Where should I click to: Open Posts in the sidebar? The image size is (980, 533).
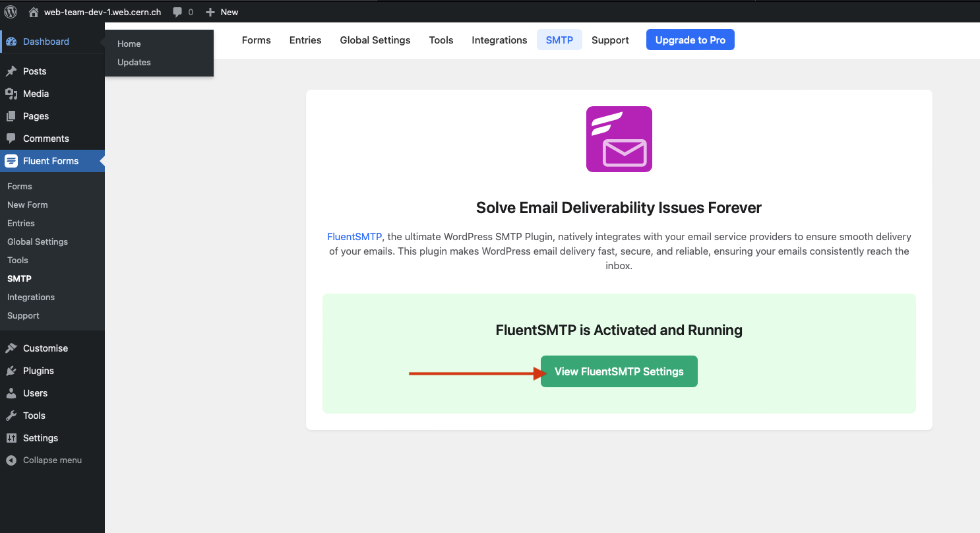click(x=52, y=71)
